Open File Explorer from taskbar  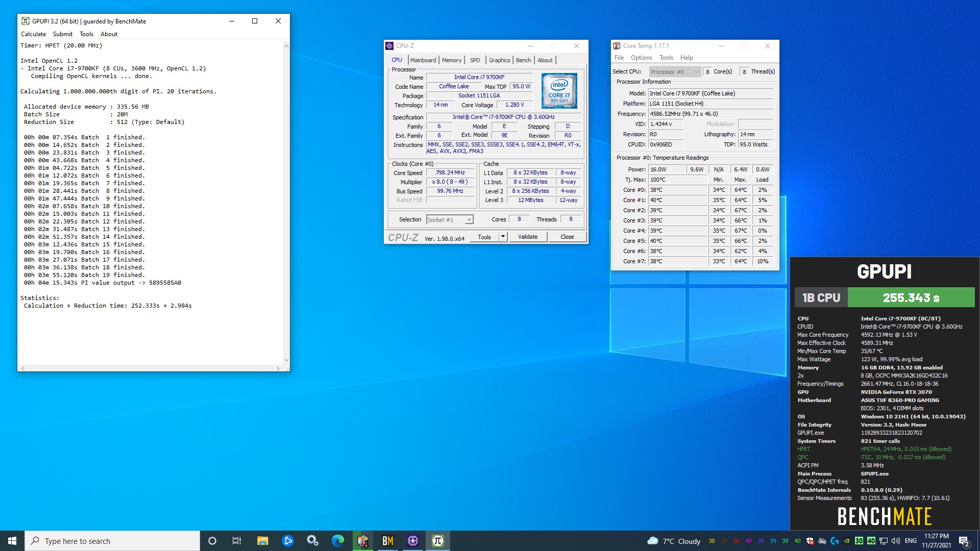(x=262, y=541)
